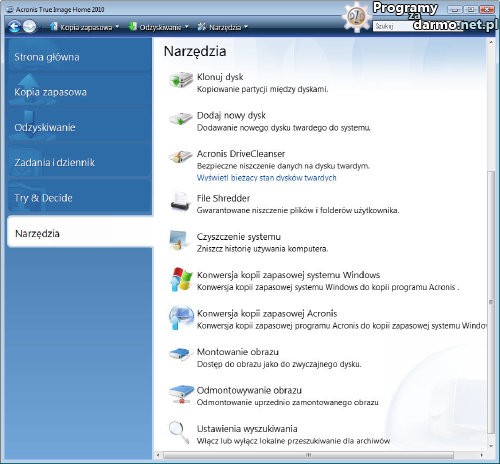Open Ustawienia wyszukiwania link
This screenshot has height=464, width=500.
pyautogui.click(x=247, y=429)
